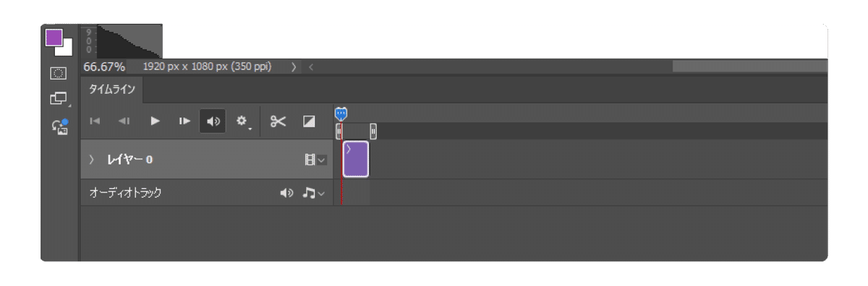Screen dimensions: 868x286
Task: Open the screen mode icon
Action: pyautogui.click(x=59, y=99)
